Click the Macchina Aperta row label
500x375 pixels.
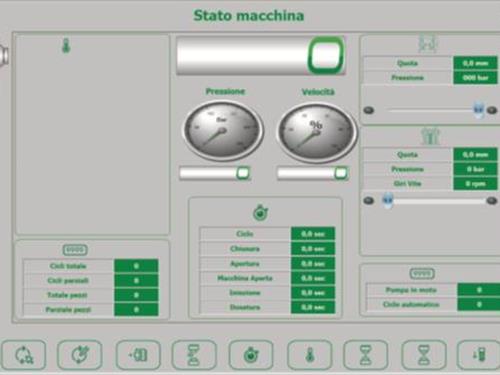[x=245, y=278]
